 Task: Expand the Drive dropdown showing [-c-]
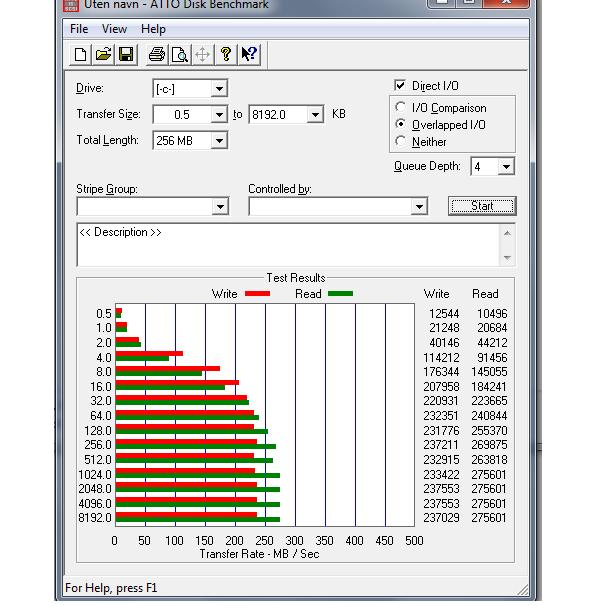(219, 89)
